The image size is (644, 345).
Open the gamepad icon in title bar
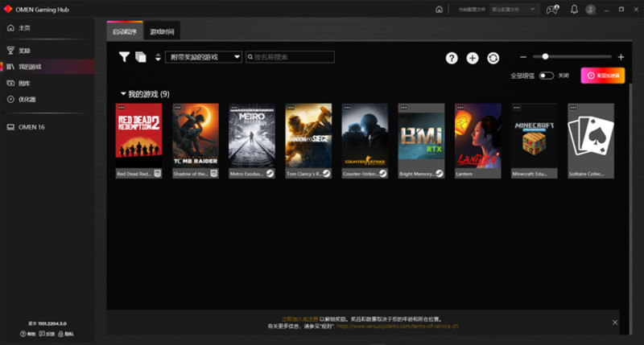(552, 9)
